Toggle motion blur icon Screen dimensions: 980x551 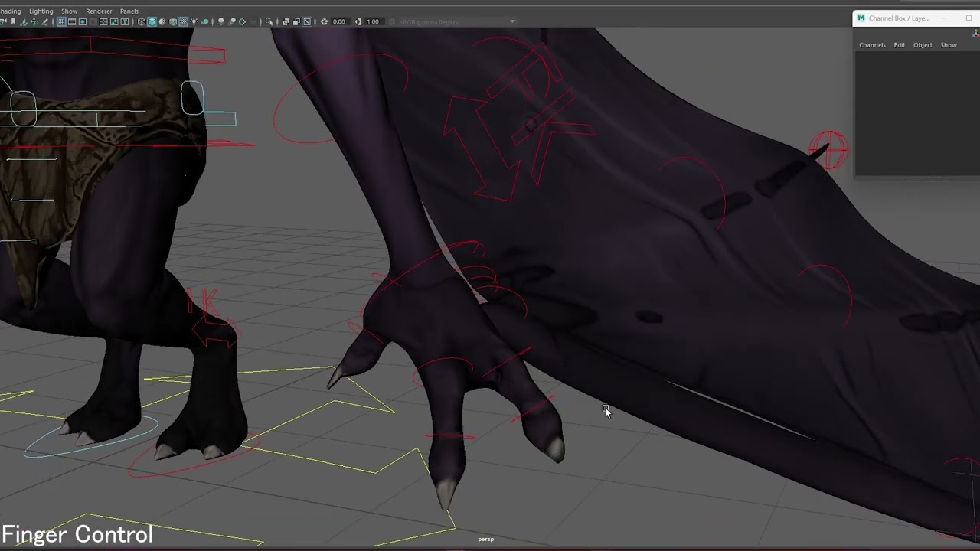click(x=231, y=21)
